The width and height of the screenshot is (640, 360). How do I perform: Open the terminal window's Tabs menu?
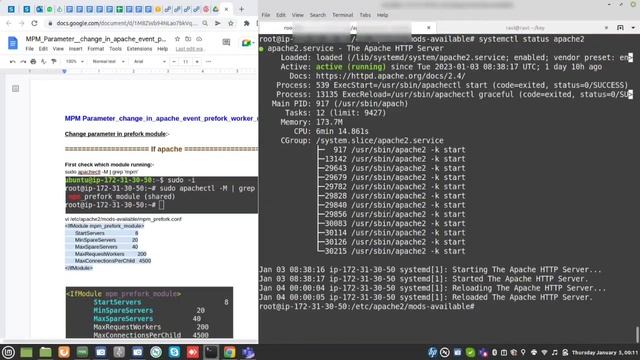[x=365, y=15]
